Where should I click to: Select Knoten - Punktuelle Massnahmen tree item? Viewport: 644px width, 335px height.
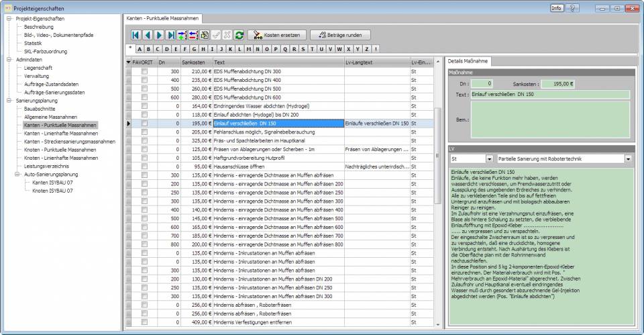coord(60,150)
